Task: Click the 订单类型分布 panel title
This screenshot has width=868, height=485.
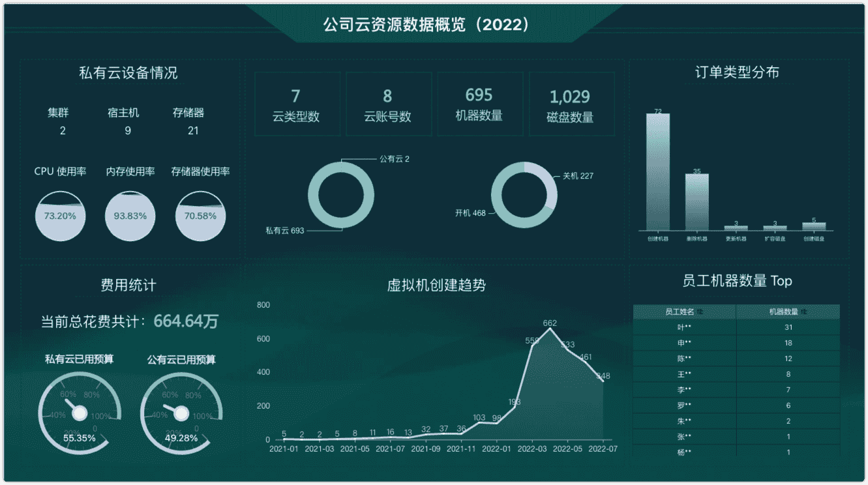Action: [x=737, y=72]
